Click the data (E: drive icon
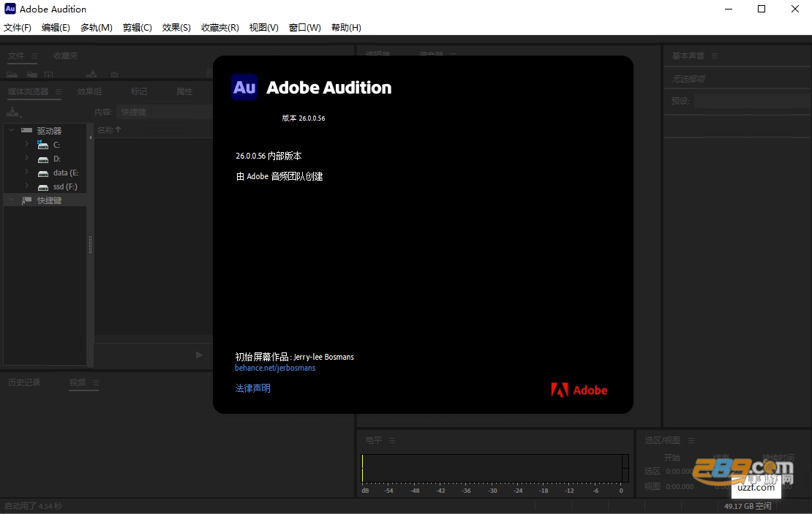The height and width of the screenshot is (514, 812). click(43, 173)
